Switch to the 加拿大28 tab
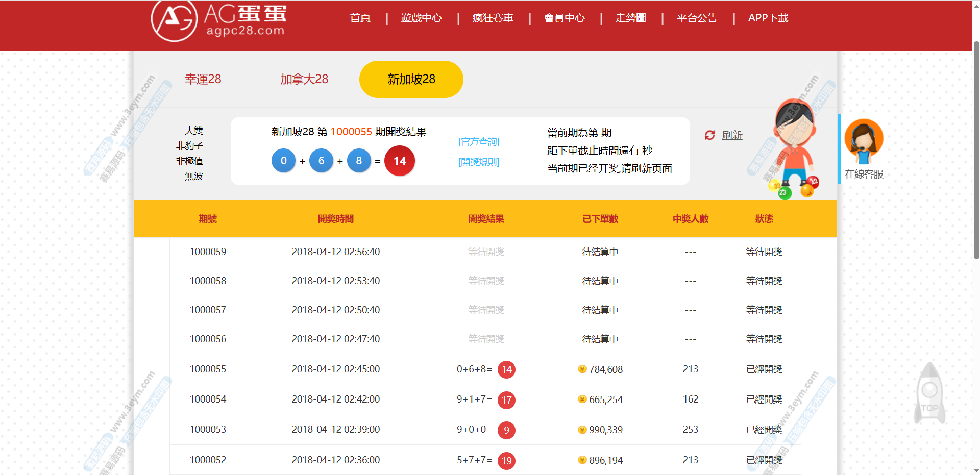The width and height of the screenshot is (980, 475). (304, 79)
